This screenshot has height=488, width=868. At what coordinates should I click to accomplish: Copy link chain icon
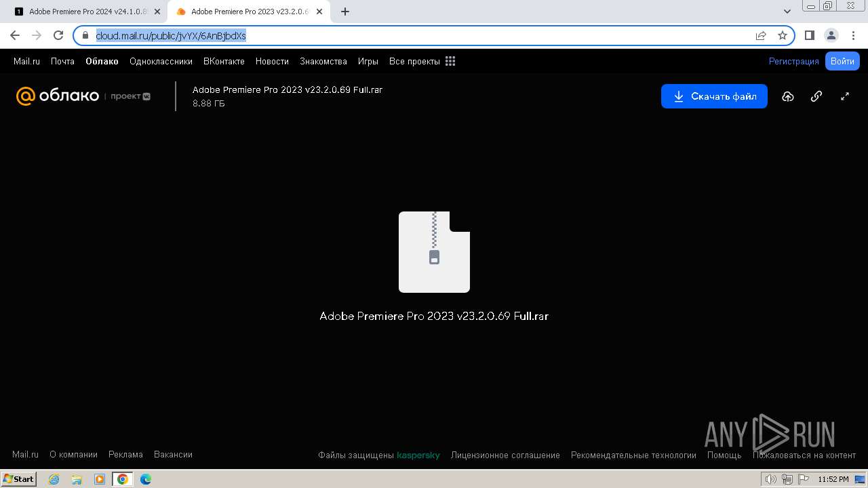[x=816, y=96]
